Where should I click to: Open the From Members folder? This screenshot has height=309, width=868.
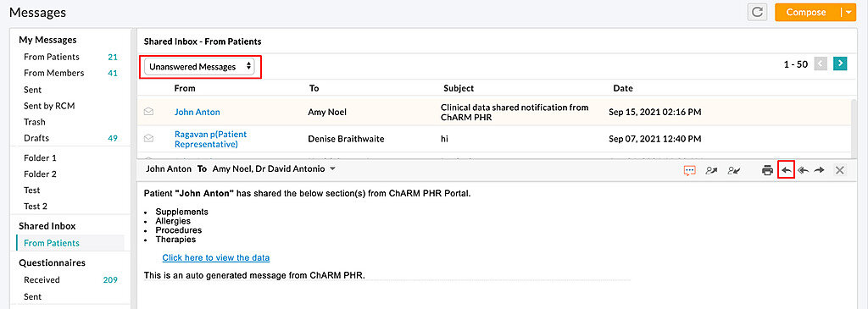coord(53,73)
